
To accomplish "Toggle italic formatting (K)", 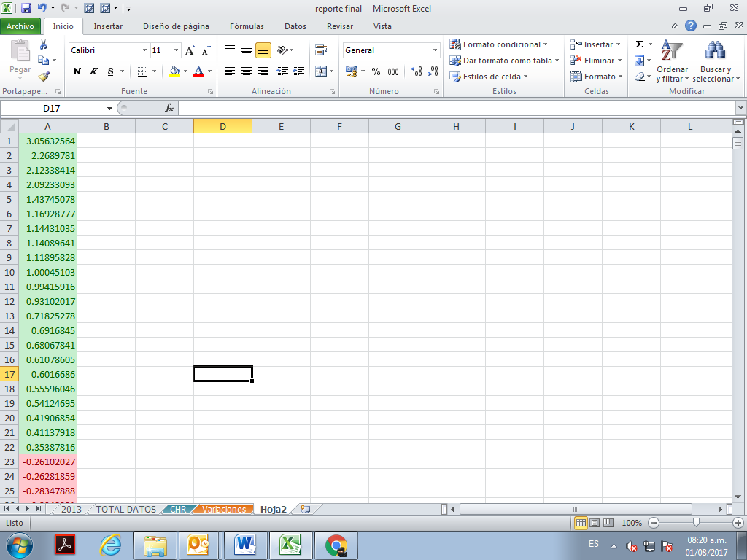I will [x=94, y=71].
